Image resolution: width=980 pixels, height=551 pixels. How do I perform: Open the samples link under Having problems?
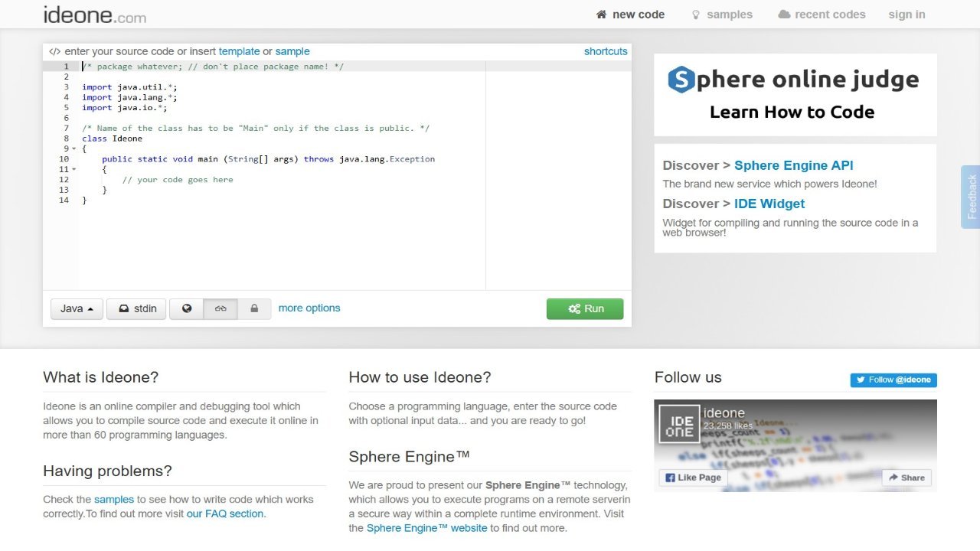tap(114, 499)
